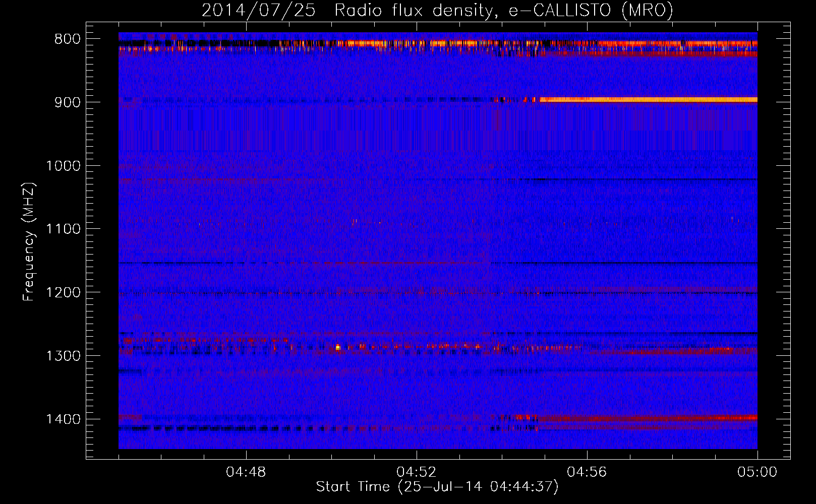Click the 04:48 time tick label
This screenshot has height=504, width=816.
click(246, 472)
